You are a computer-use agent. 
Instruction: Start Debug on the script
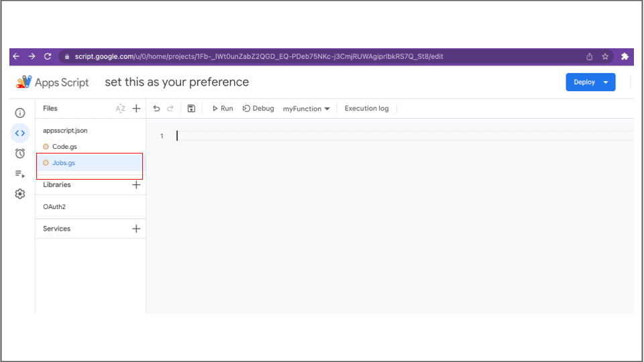point(258,109)
